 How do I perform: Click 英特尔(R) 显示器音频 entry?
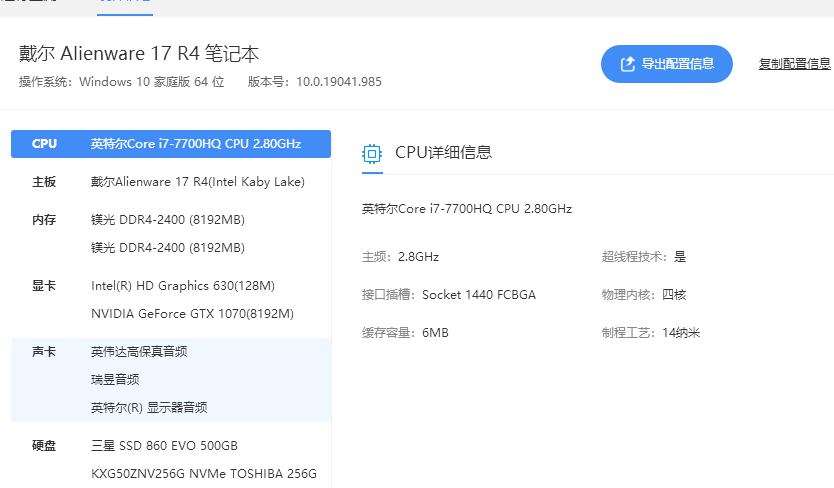[x=149, y=408]
